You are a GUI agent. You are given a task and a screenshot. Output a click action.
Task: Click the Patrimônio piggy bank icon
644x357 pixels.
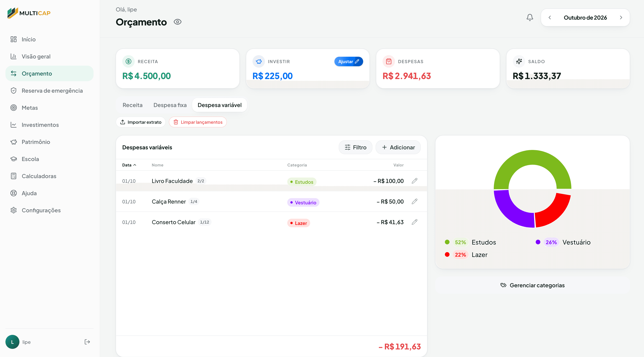click(x=14, y=142)
